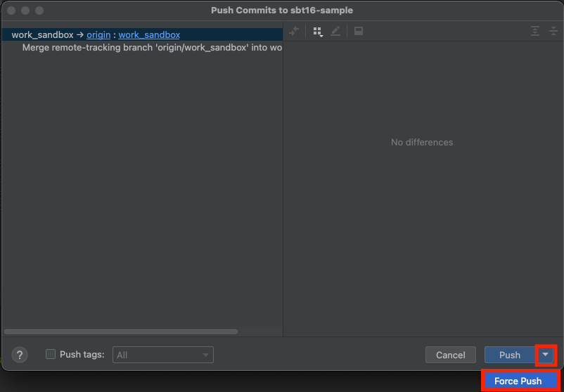Click the origin remote link

[98, 35]
